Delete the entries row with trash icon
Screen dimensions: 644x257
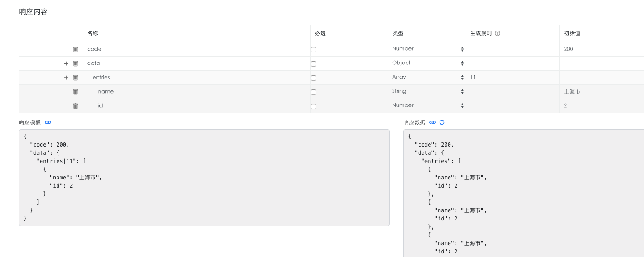tap(76, 78)
